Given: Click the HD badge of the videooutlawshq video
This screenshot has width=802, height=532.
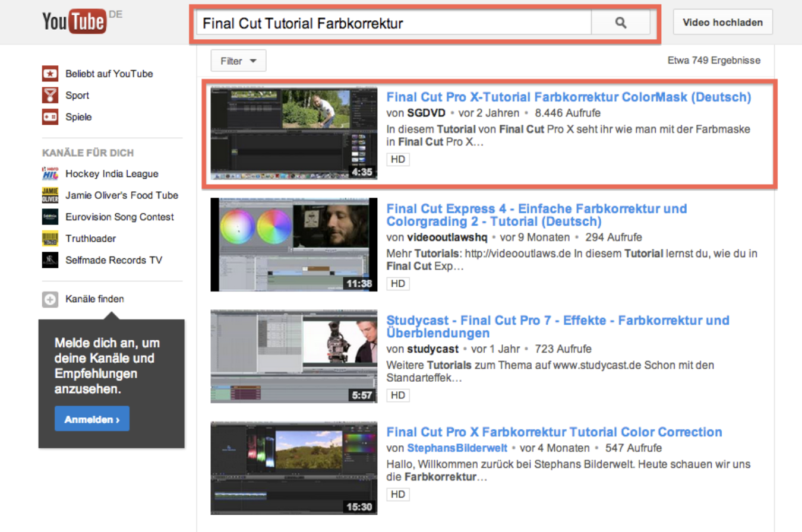Looking at the screenshot, I should [x=398, y=284].
